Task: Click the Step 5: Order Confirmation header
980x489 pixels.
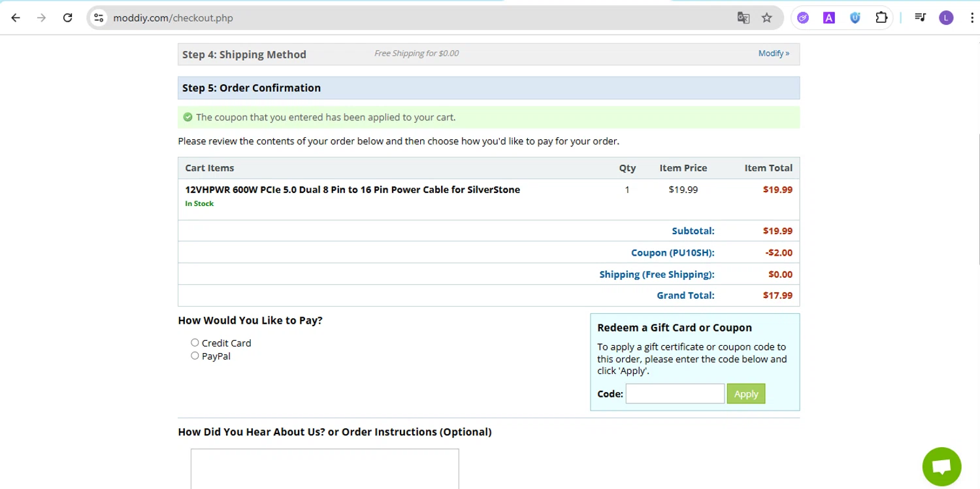Action: [x=252, y=88]
